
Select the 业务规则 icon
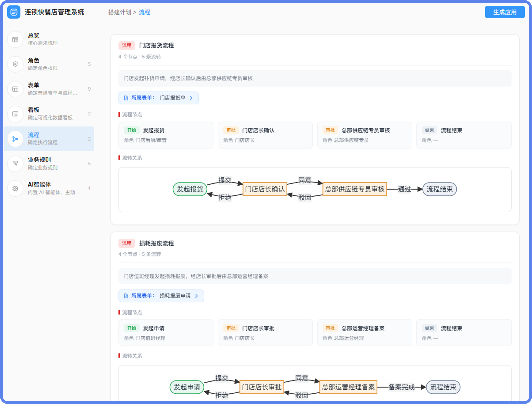[15, 164]
